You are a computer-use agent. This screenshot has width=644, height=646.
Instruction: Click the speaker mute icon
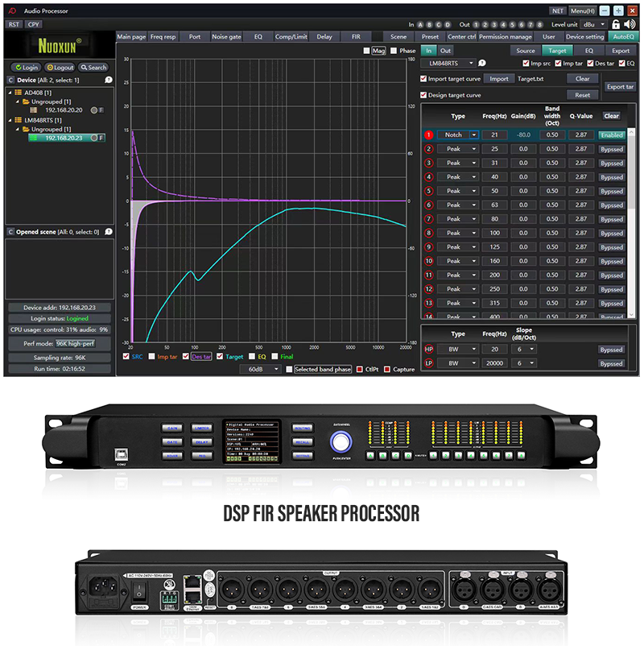tap(630, 24)
